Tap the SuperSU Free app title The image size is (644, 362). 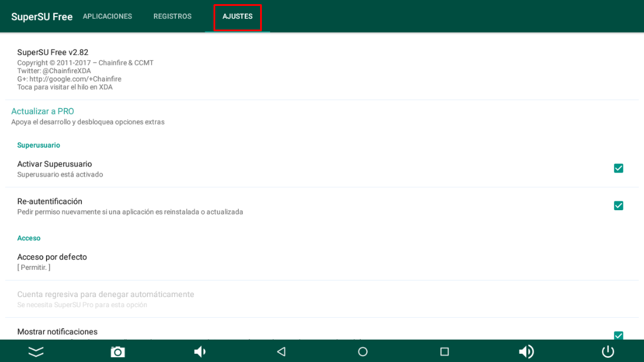[42, 17]
